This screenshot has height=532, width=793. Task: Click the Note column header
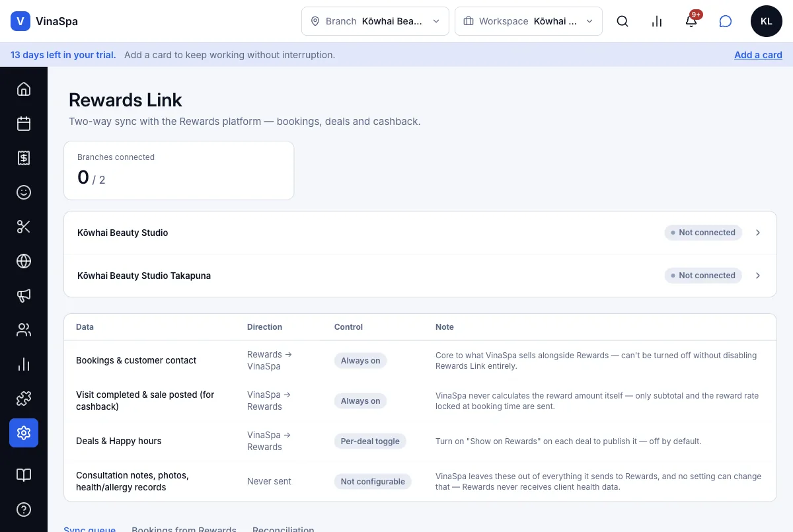coord(445,327)
